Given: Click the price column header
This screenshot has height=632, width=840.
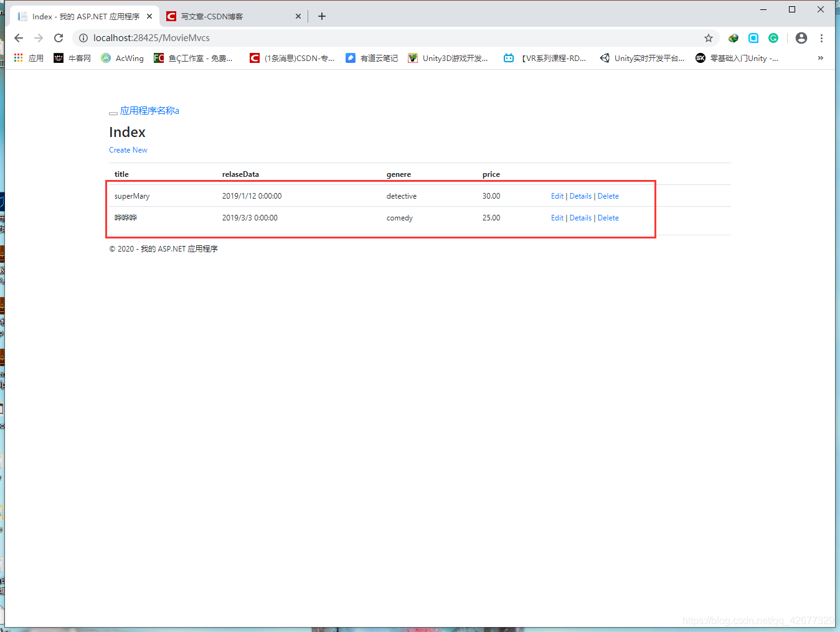Looking at the screenshot, I should 491,174.
